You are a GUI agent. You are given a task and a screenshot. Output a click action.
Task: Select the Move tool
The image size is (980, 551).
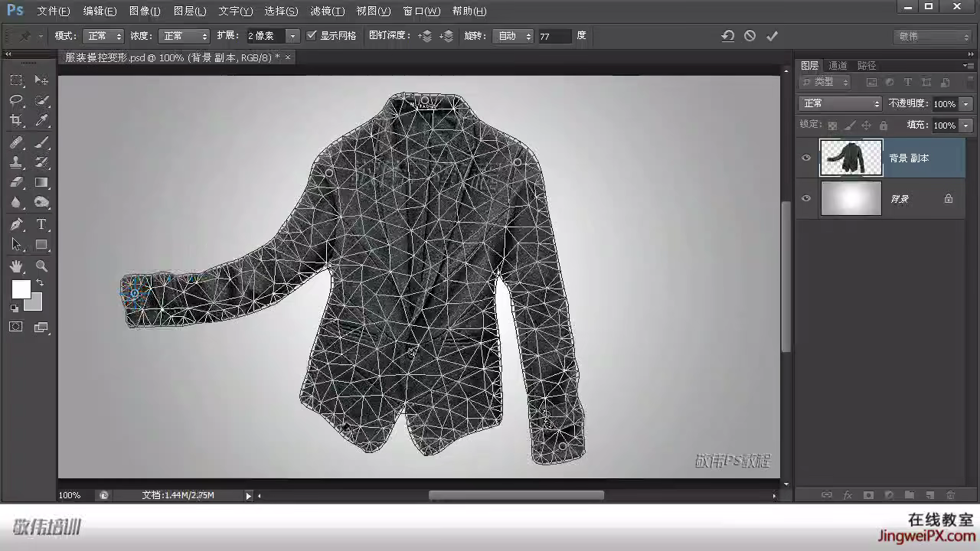pos(41,80)
